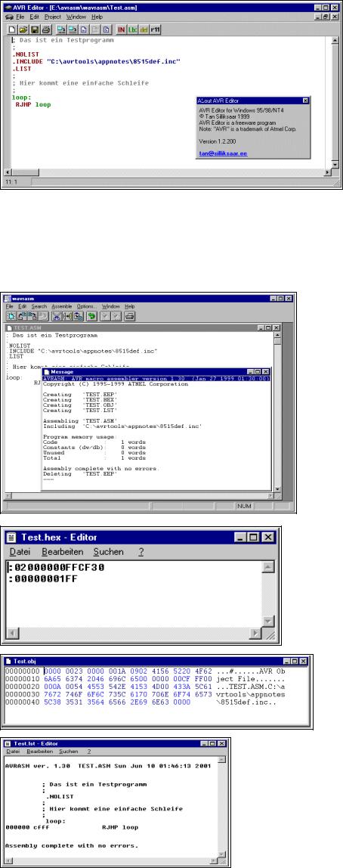
Task: Open the Options menu in wavrasm
Action: pyautogui.click(x=87, y=306)
